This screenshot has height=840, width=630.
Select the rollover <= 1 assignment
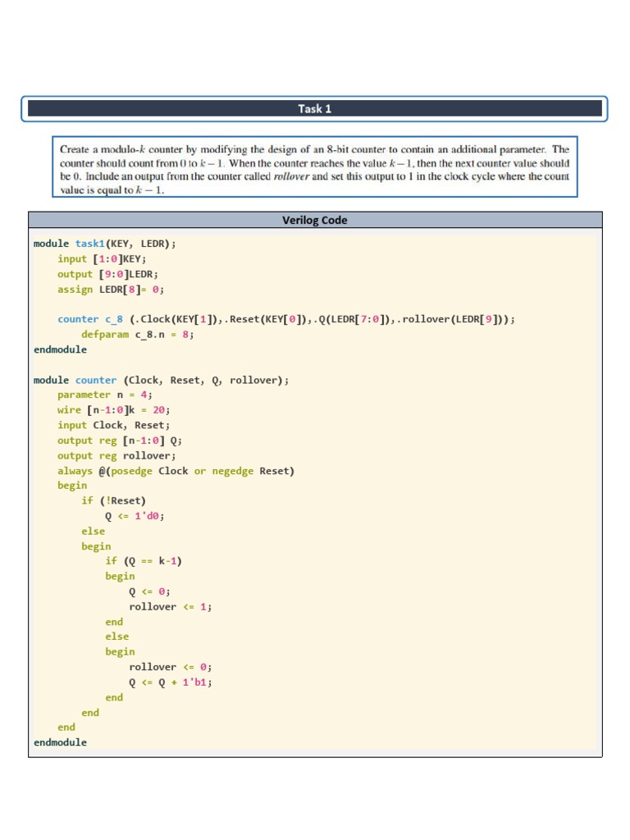tap(171, 607)
